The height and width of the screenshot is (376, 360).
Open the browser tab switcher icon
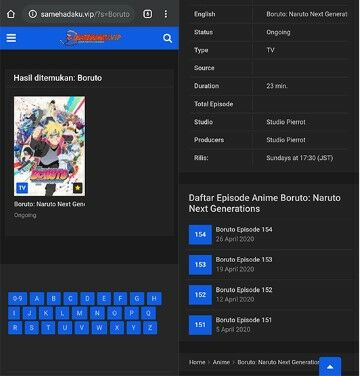147,14
